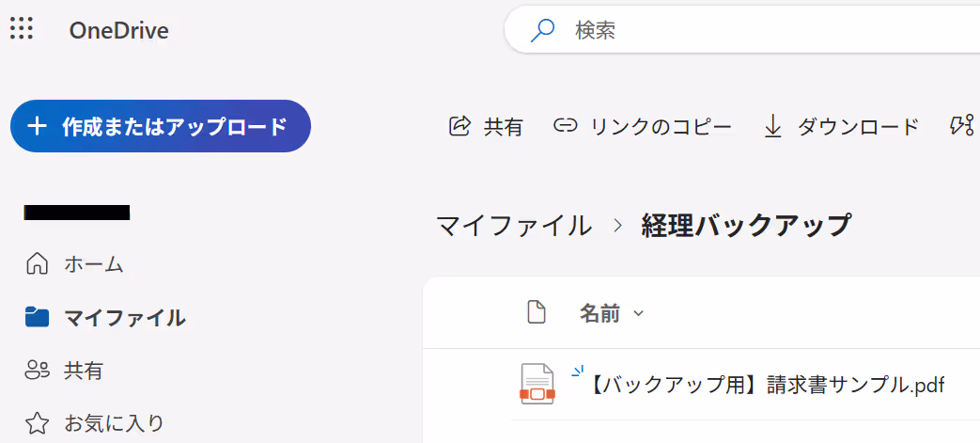Click the star icon beside お気に入り
The width and height of the screenshot is (980, 443).
click(37, 424)
